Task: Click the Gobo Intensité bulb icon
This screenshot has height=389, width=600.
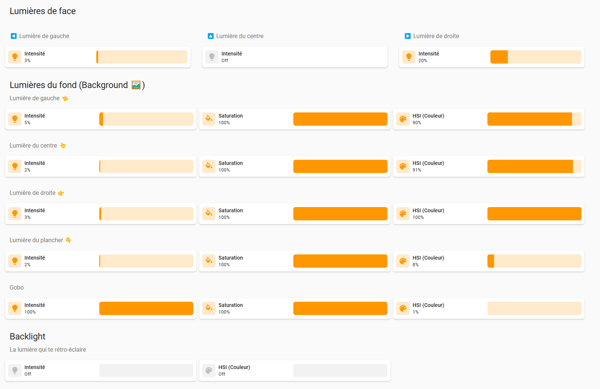Action: pyautogui.click(x=15, y=308)
